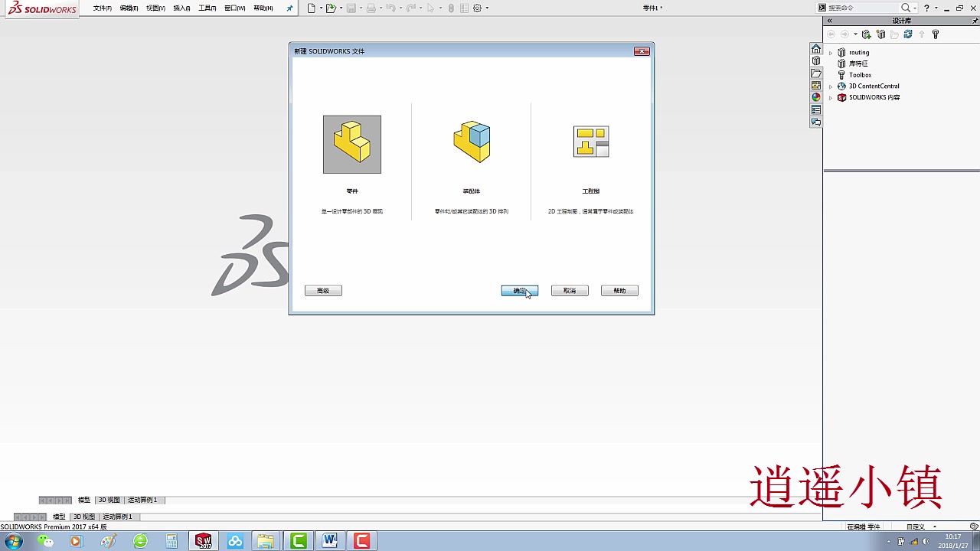Open the SOLIDWORKS Forum task pane tab

816,122
